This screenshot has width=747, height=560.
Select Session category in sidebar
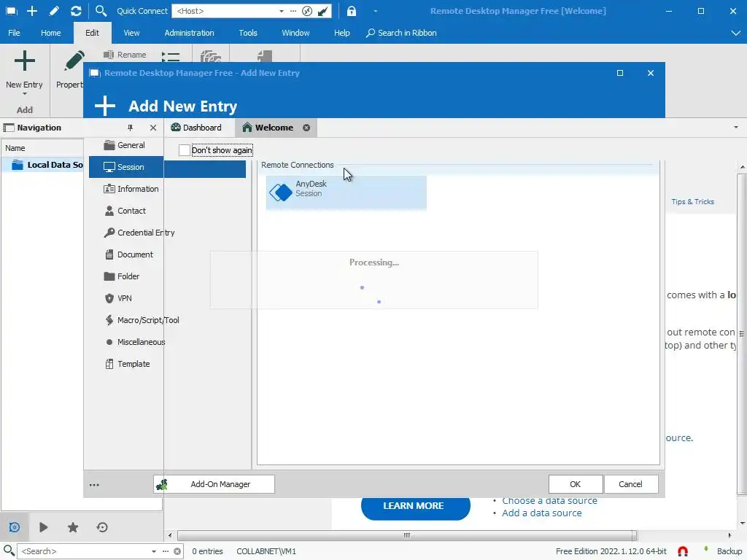tap(167, 167)
